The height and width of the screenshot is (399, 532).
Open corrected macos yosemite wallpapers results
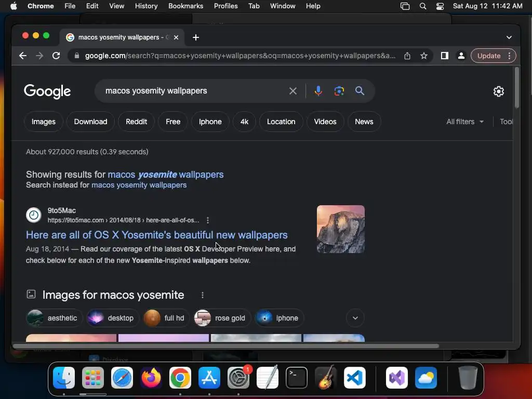point(166,175)
